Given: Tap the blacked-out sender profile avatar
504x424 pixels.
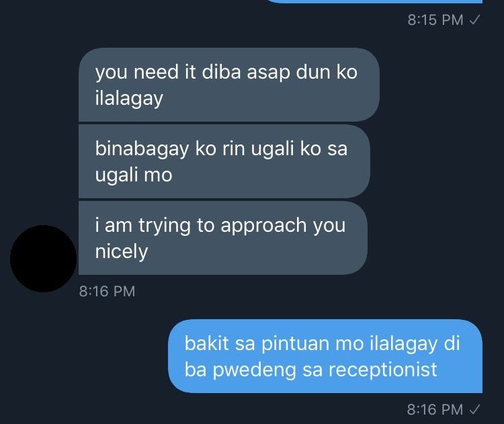Looking at the screenshot, I should 44,259.
